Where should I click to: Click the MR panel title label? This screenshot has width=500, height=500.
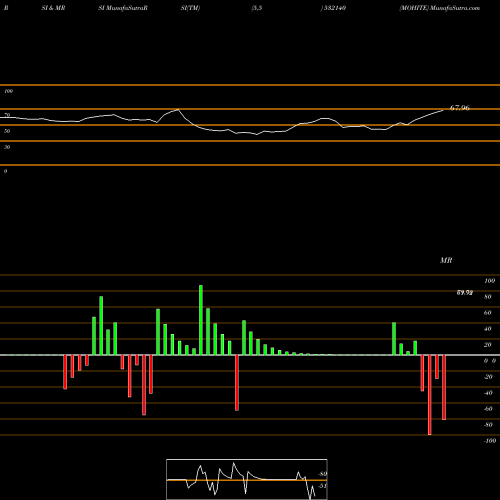[x=446, y=260]
